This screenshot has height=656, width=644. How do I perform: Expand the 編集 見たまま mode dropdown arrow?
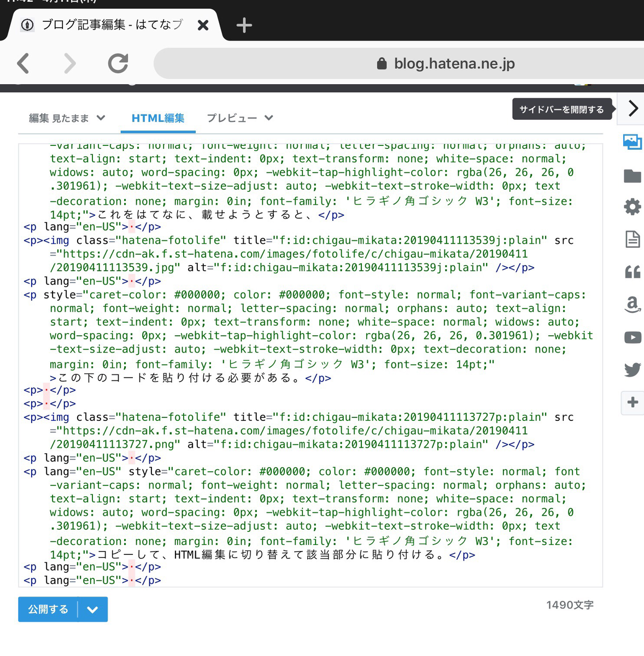pyautogui.click(x=101, y=118)
